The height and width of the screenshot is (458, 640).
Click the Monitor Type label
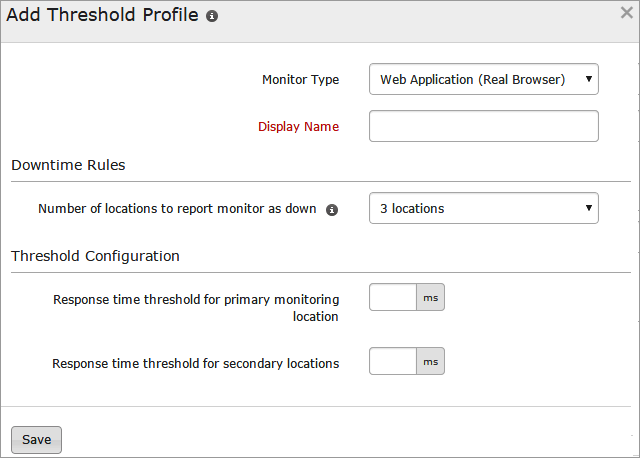300,79
